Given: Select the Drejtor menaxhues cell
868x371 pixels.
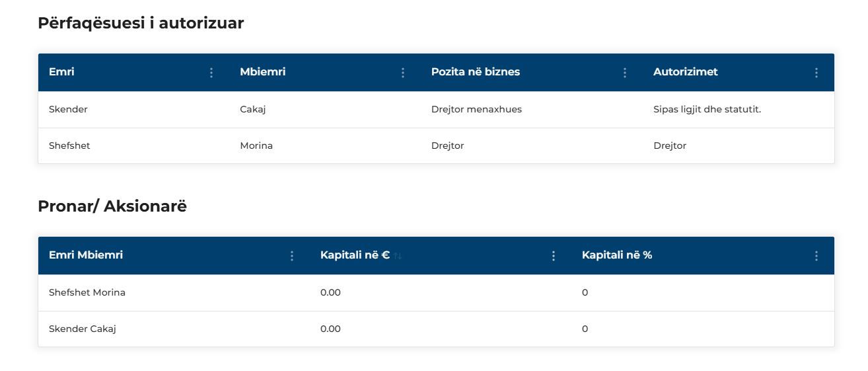Looking at the screenshot, I should point(476,110).
